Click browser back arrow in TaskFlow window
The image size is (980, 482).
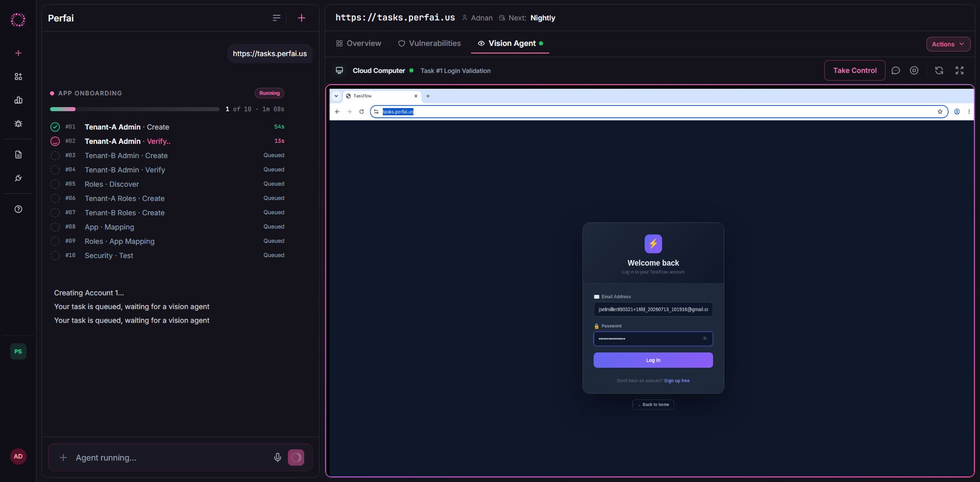(337, 112)
